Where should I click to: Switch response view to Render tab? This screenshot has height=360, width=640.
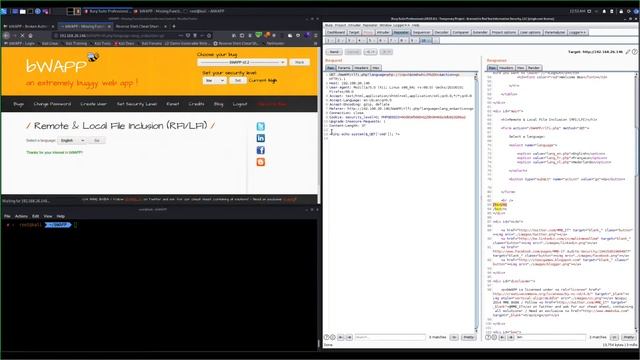pyautogui.click(x=534, y=68)
